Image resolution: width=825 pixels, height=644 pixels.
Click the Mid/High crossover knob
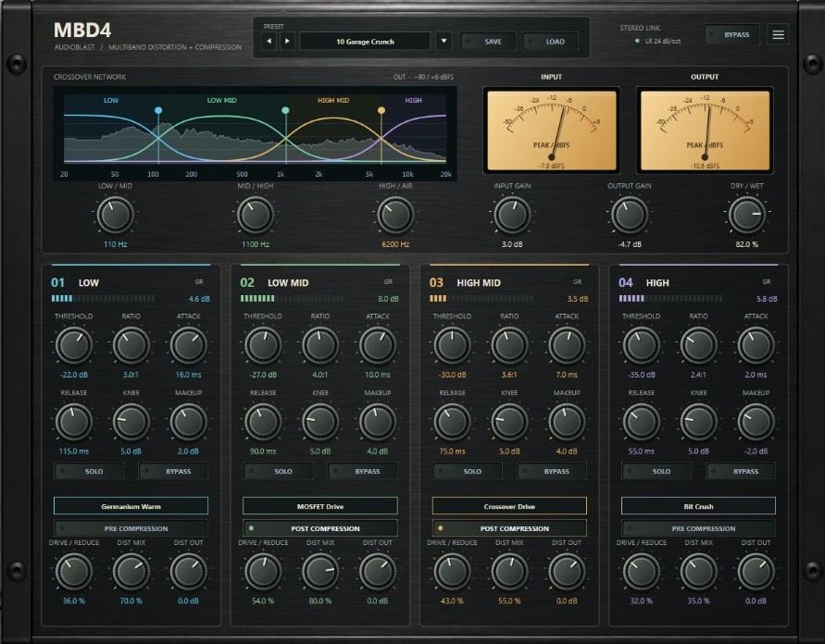(x=256, y=215)
